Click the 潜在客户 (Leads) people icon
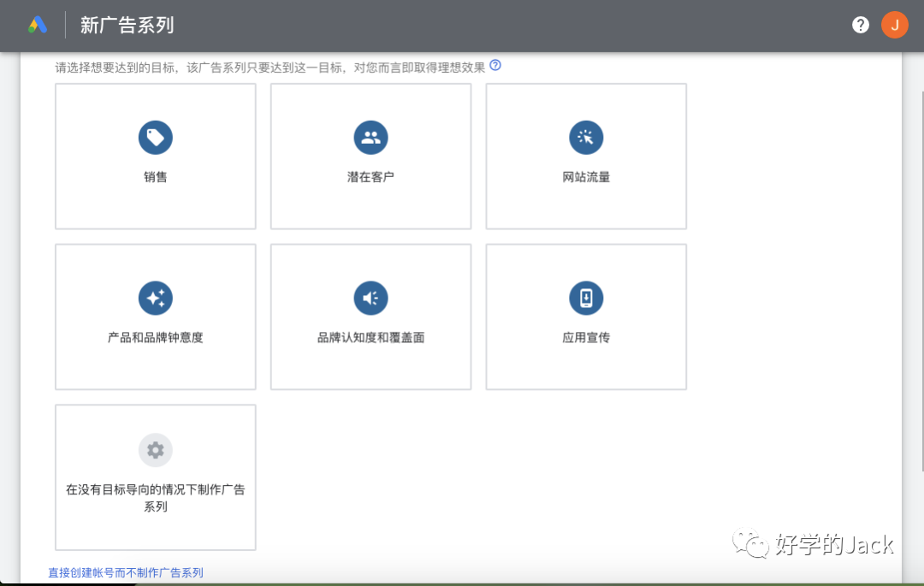Image resolution: width=924 pixels, height=586 pixels. [370, 138]
